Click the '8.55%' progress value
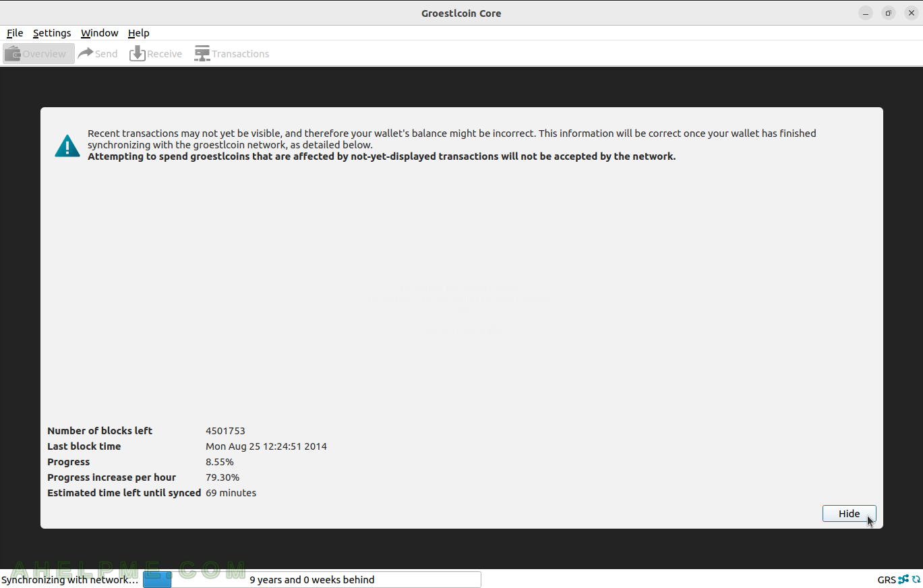Image resolution: width=923 pixels, height=588 pixels. [x=220, y=462]
